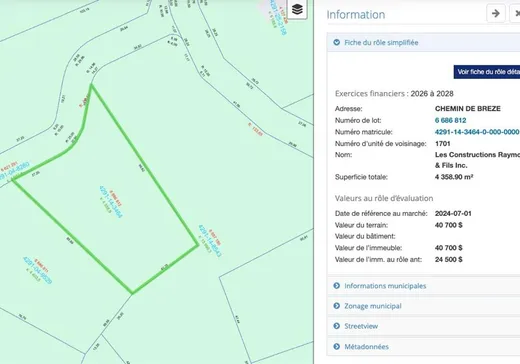Click the Numéro matricule label
The image size is (520, 364).
(364, 132)
